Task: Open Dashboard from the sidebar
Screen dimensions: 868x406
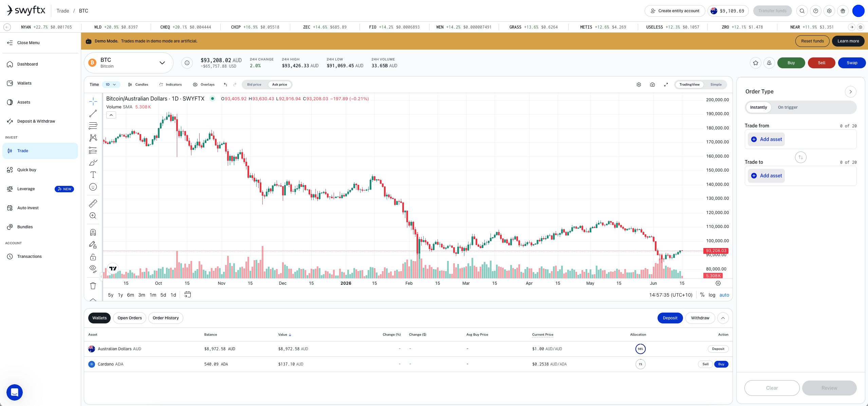Action: 40,64
